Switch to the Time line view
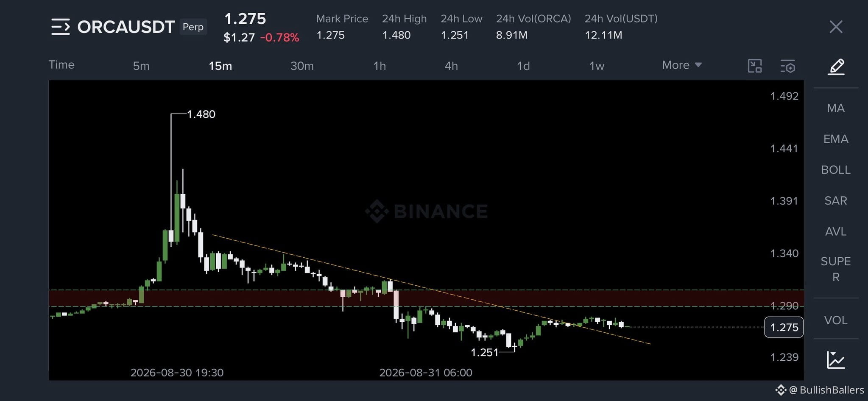 click(61, 65)
